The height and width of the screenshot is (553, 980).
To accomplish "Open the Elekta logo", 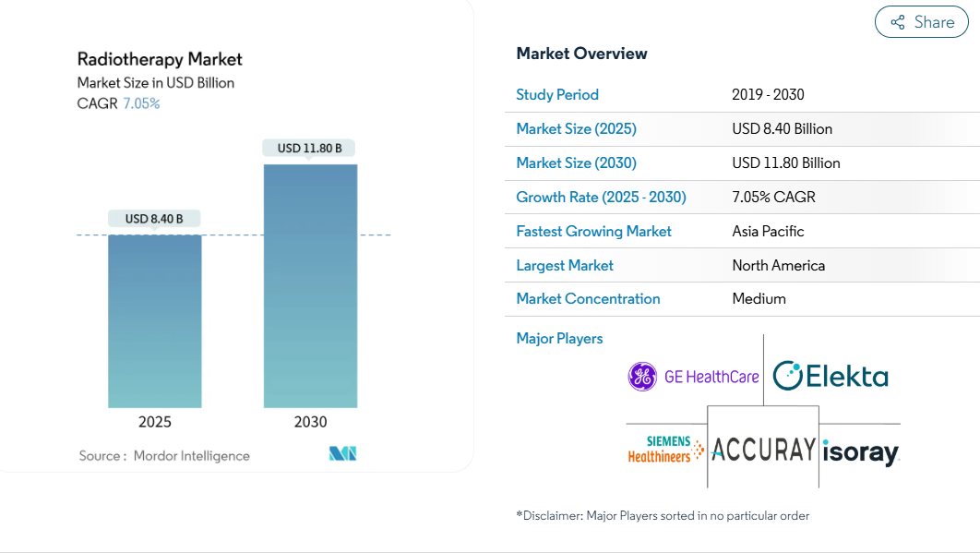I will point(831,376).
